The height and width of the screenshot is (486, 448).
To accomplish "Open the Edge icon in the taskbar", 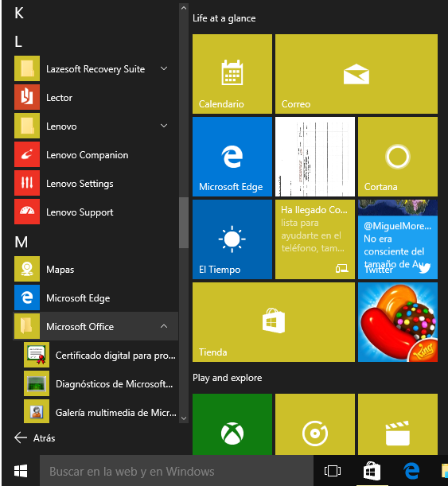I will pos(411,471).
